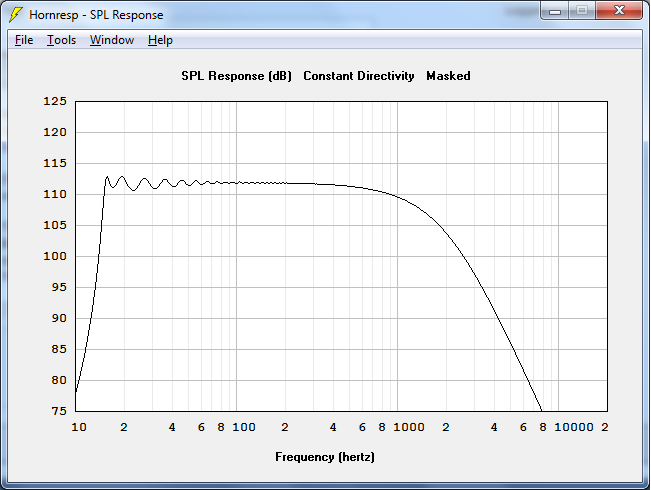Image resolution: width=651 pixels, height=490 pixels.
Task: Click the Hornresp - SPL Response title text
Action: (96, 15)
